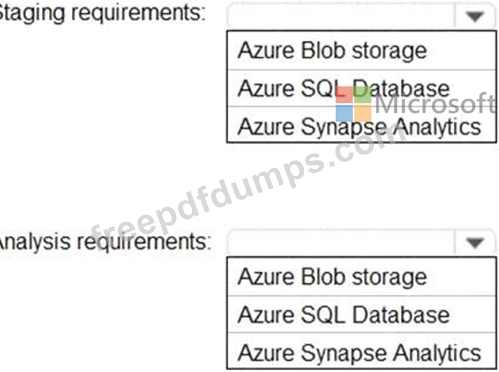Click the freepdfdumps.com watermark text

tap(247, 187)
